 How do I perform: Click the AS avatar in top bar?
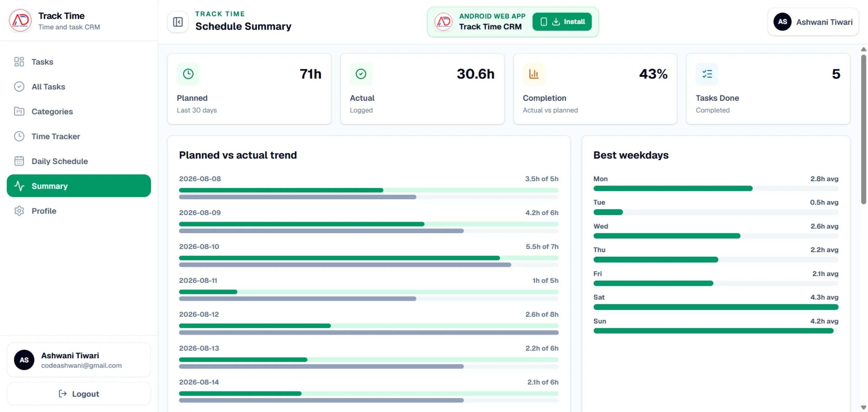tap(782, 22)
